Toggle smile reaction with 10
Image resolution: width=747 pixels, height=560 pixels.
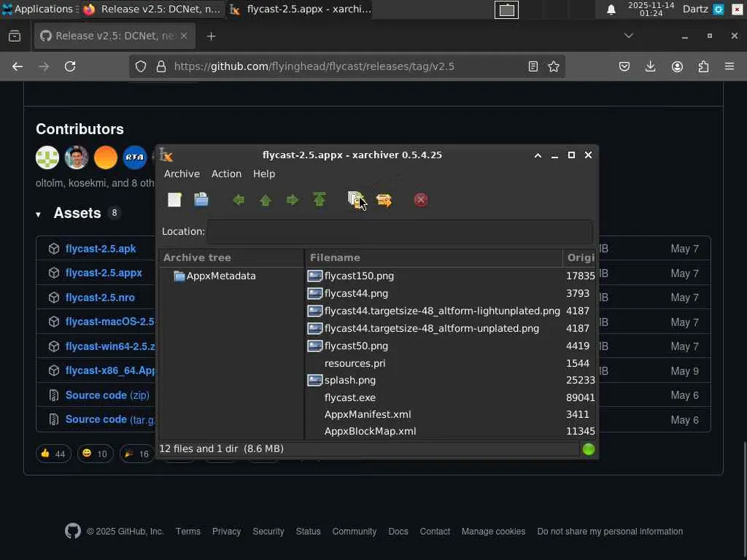point(95,454)
